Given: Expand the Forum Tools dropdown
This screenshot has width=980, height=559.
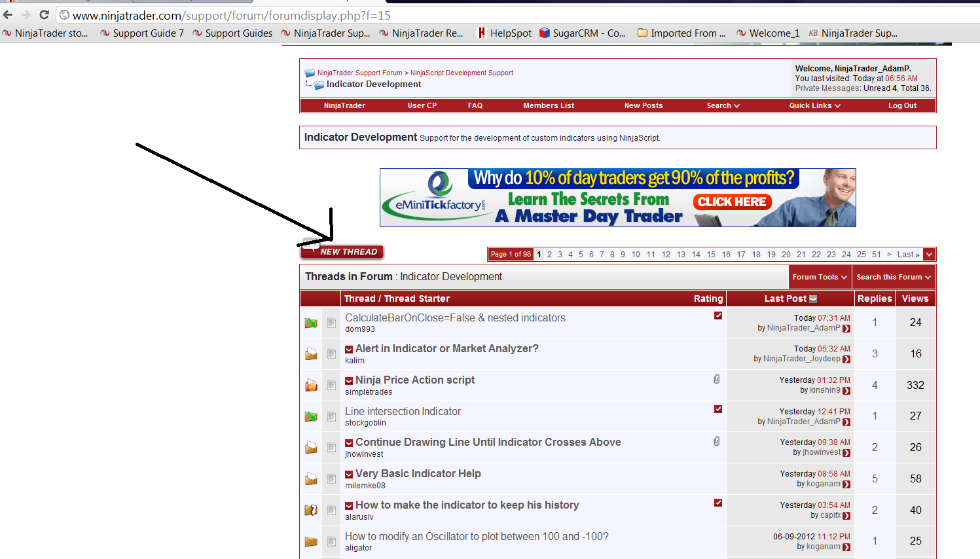Looking at the screenshot, I should (x=820, y=277).
